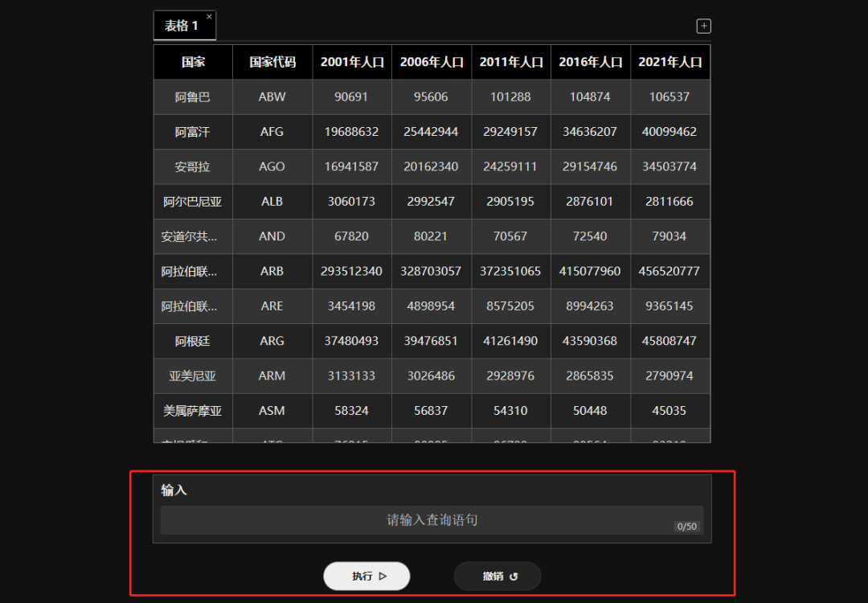868x603 pixels.
Task: Click the 阿尔巴尼亚 country cell
Action: pyautogui.click(x=193, y=202)
